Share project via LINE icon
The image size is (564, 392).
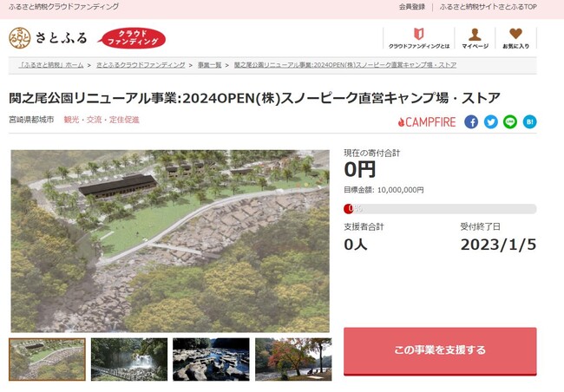pos(510,122)
